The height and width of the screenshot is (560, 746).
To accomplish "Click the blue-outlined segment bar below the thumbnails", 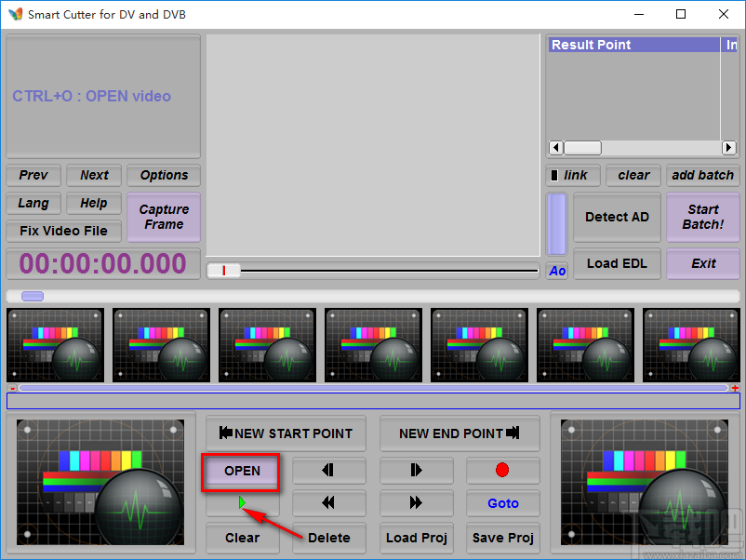I will pos(373,401).
